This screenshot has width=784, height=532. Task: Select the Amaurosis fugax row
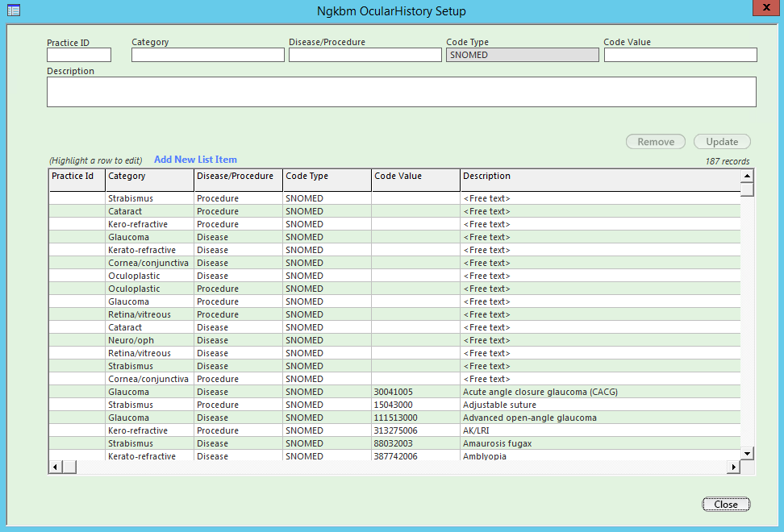394,443
